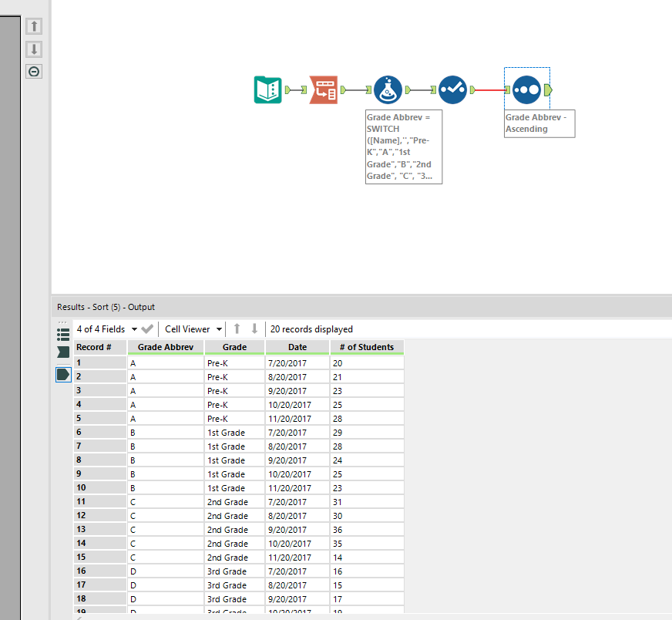Click '1st Grade' cell in record 8

pyautogui.click(x=234, y=460)
